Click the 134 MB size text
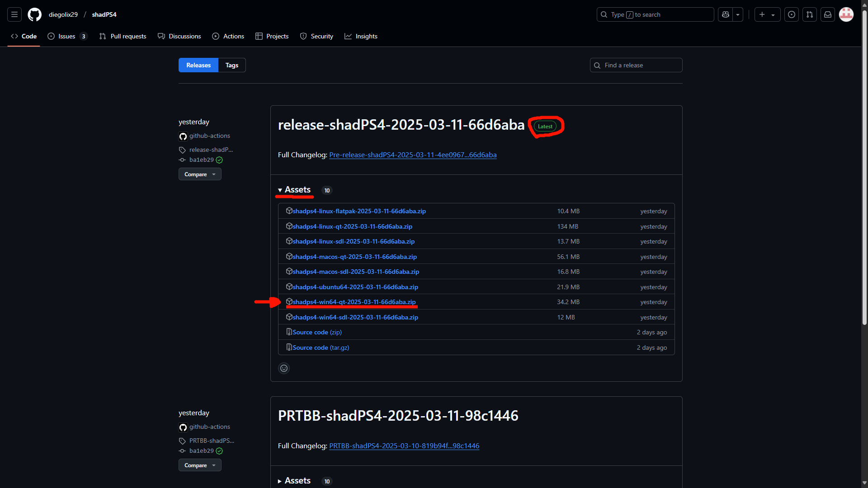This screenshot has height=488, width=868. click(x=568, y=226)
